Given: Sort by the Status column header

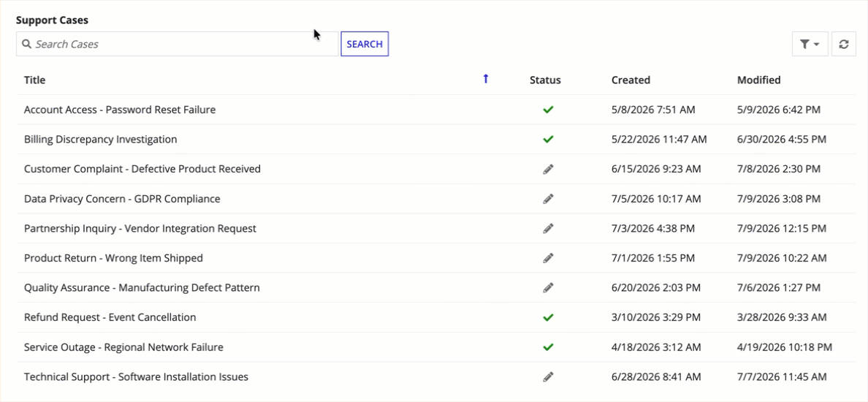Looking at the screenshot, I should coord(545,80).
